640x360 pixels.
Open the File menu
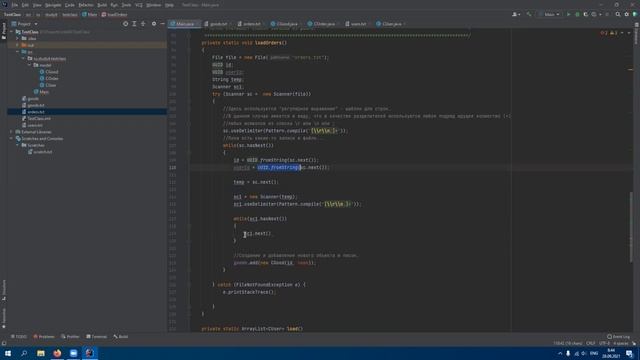[x=15, y=5]
